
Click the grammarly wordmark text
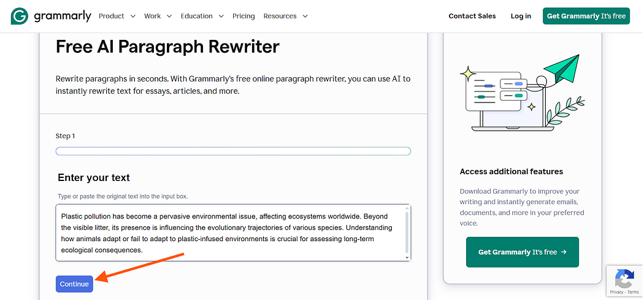pyautogui.click(x=63, y=16)
